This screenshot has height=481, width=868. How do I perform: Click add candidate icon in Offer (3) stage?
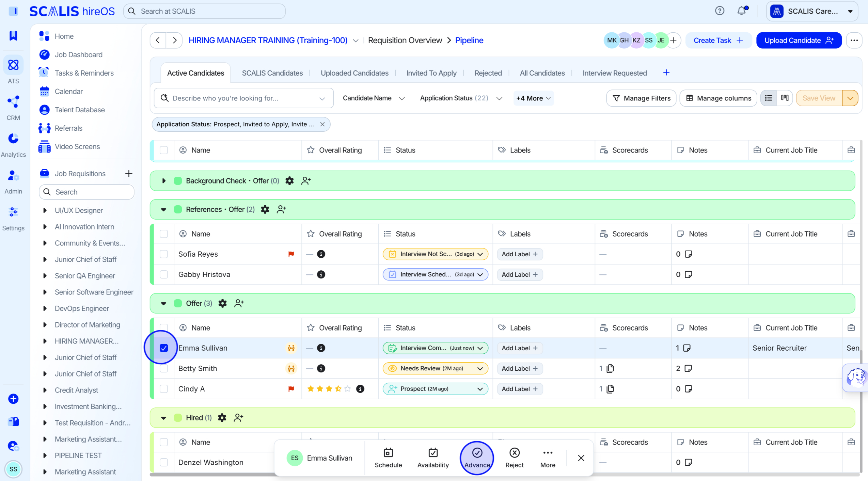[239, 303]
